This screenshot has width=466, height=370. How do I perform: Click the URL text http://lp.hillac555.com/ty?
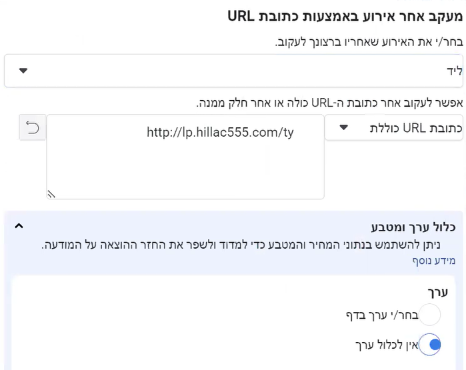coord(220,132)
